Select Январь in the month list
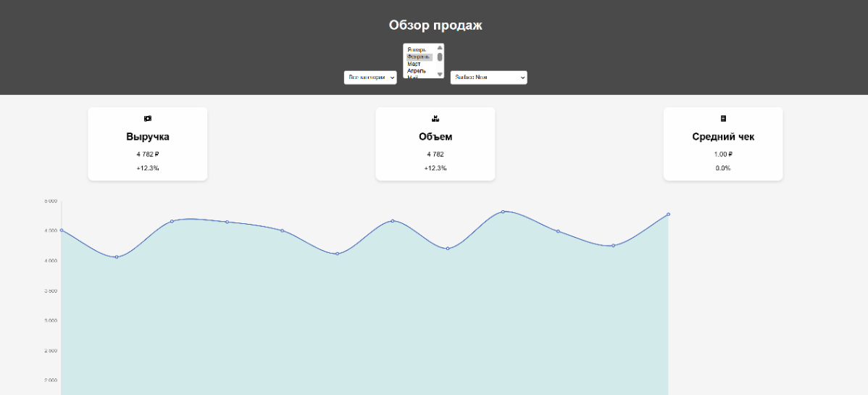Viewport: 868px width, 395px height. (419, 49)
